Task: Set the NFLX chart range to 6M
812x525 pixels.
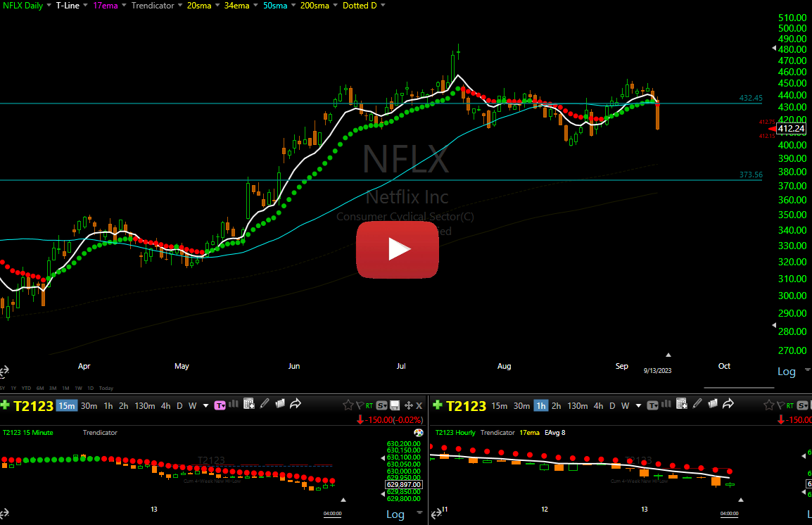Action: 40,388
